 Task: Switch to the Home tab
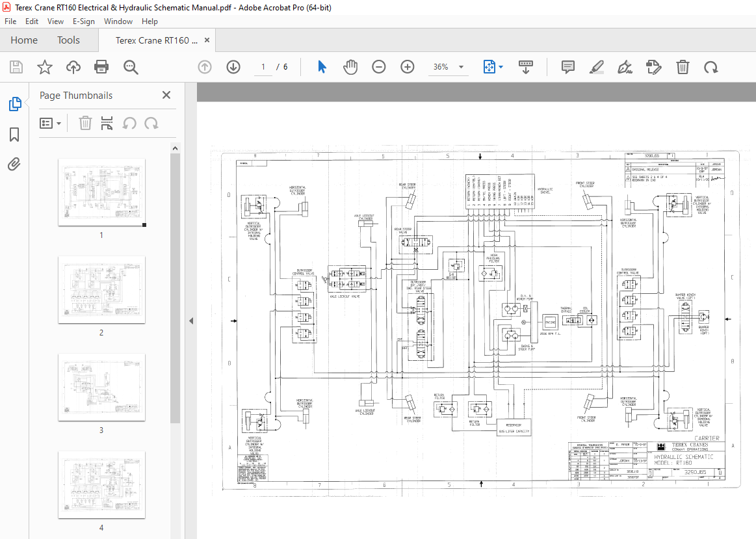(24, 40)
